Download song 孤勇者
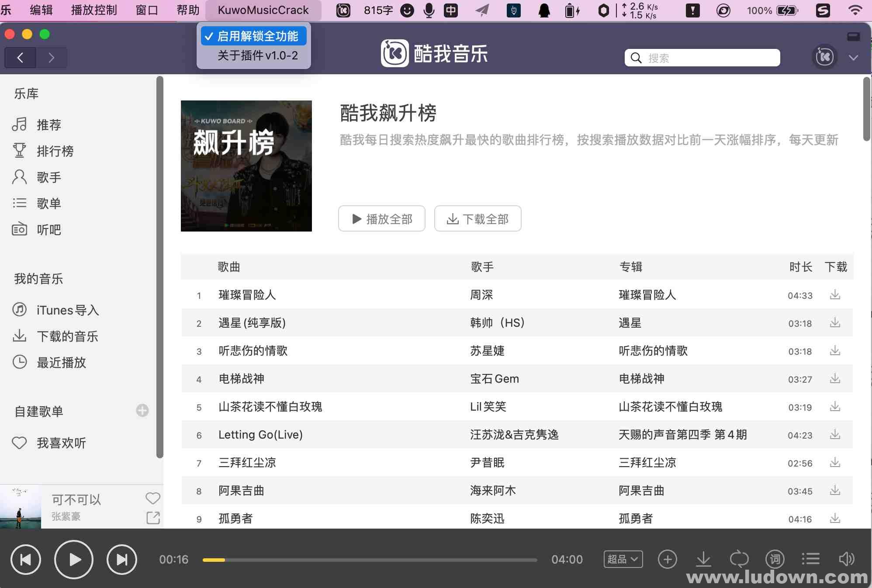Screen dimensions: 872x588 835,518
